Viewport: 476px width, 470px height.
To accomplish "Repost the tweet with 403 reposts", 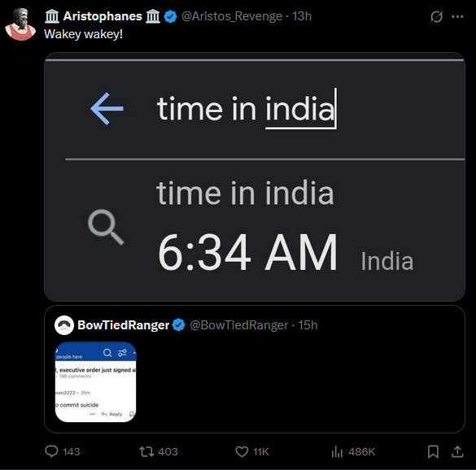I will click(x=146, y=451).
